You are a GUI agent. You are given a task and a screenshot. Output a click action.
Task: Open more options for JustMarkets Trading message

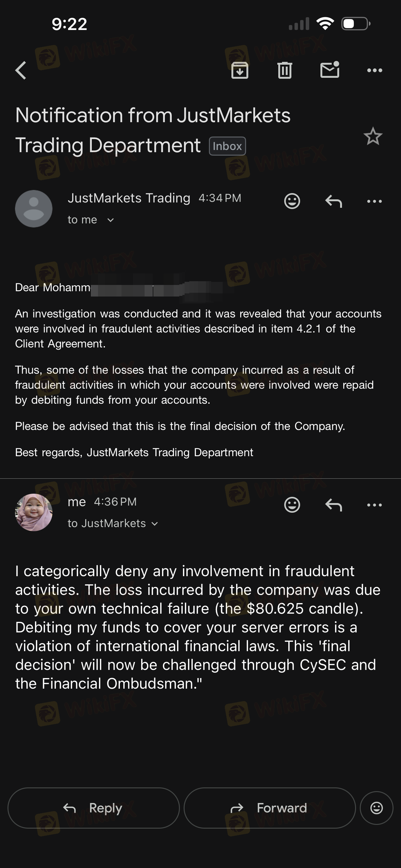[374, 201]
